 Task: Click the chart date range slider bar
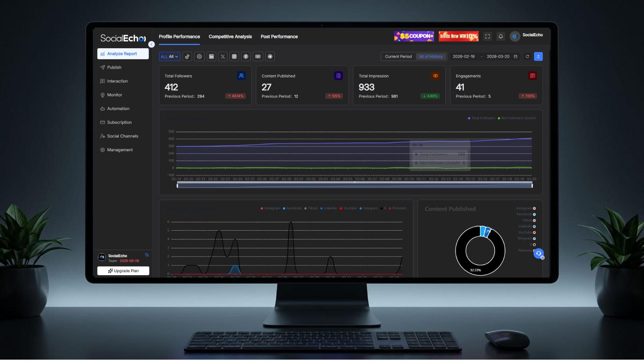[x=355, y=186]
